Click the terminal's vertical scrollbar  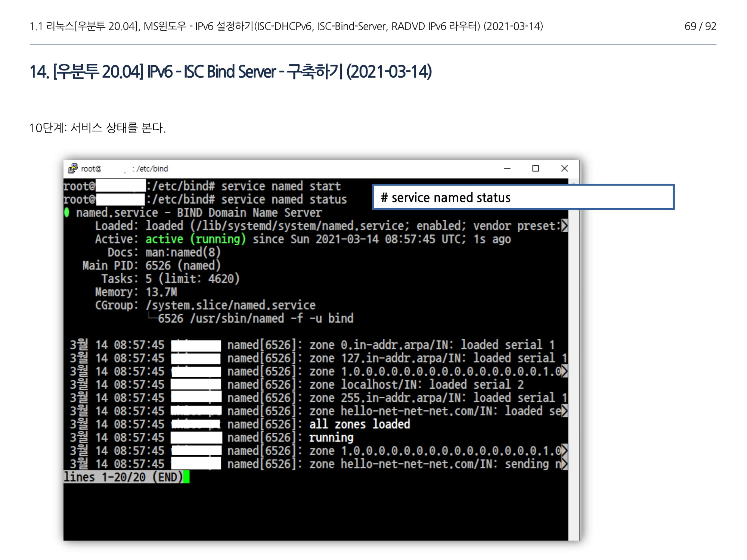coord(574,358)
